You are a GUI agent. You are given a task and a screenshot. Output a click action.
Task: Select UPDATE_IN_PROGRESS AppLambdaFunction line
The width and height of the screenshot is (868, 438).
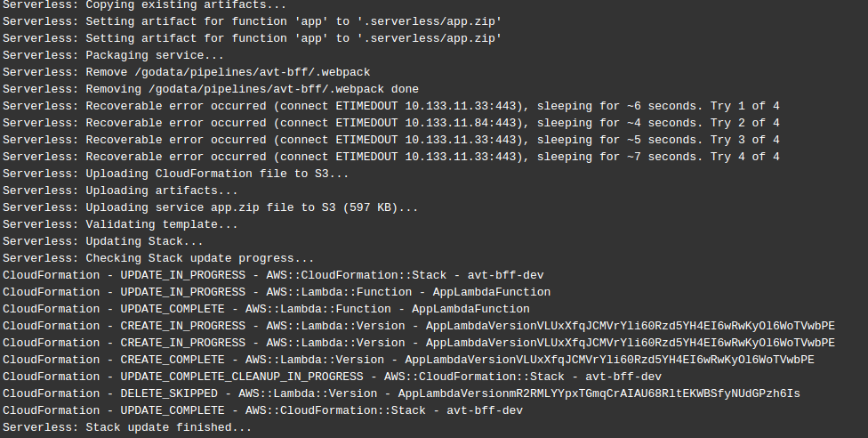(277, 292)
